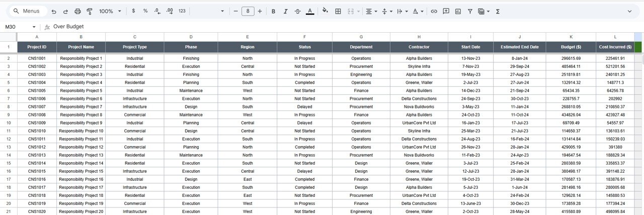
Task: Increase font size with plus button
Action: coord(260,11)
